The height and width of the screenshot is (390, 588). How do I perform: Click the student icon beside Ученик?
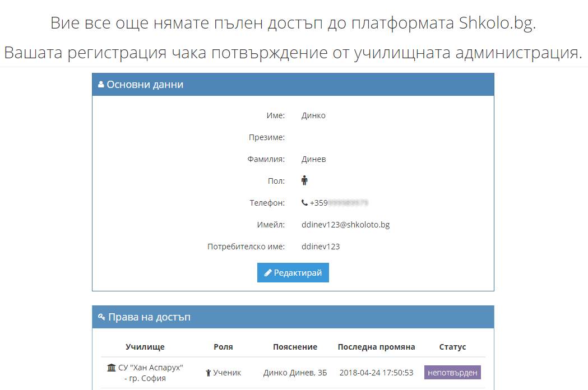click(x=208, y=373)
